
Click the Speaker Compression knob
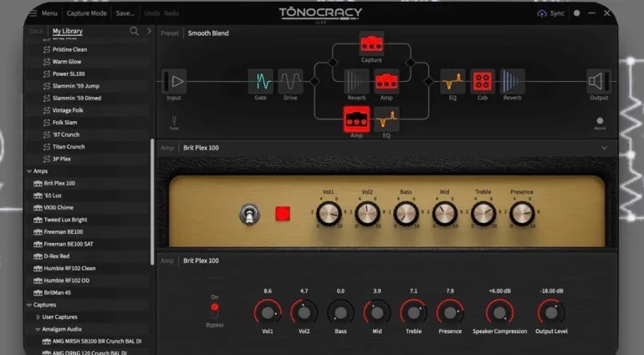[499, 312]
